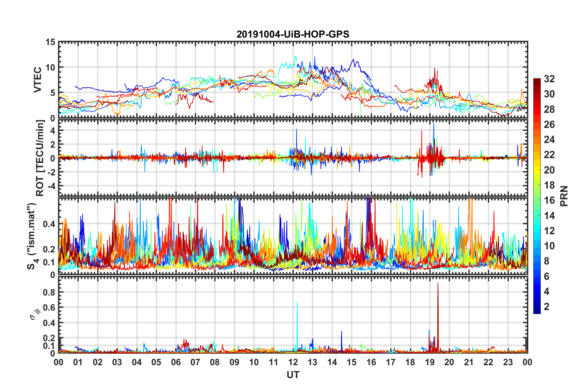Click the sigma phi y-axis label

pos(35,314)
